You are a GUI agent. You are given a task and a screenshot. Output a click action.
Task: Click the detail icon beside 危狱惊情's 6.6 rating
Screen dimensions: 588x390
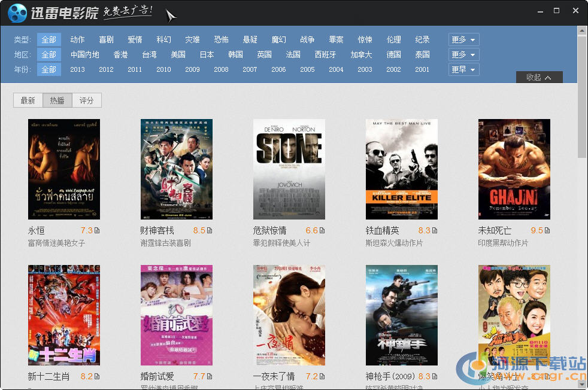coord(322,230)
